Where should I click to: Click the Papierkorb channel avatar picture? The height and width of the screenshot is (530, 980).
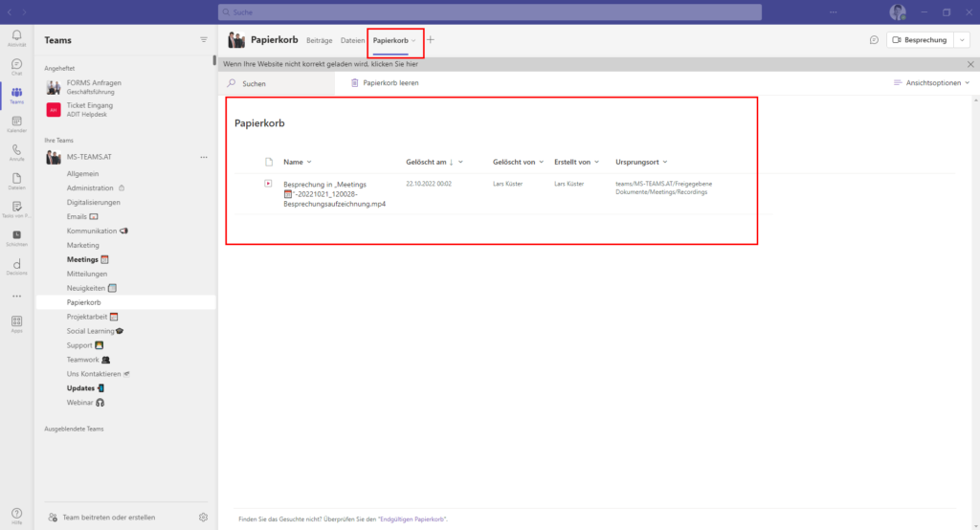(x=236, y=40)
